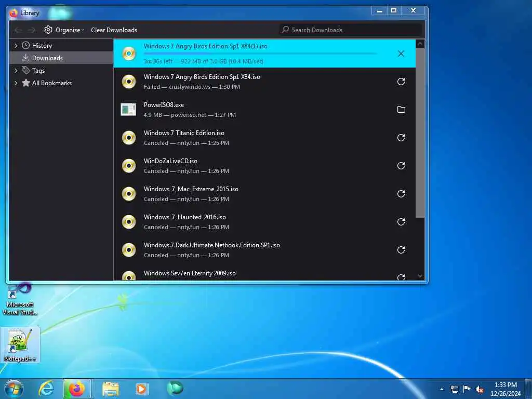Click the green play-icon app on taskbar
This screenshot has height=399, width=532.
coord(175,388)
